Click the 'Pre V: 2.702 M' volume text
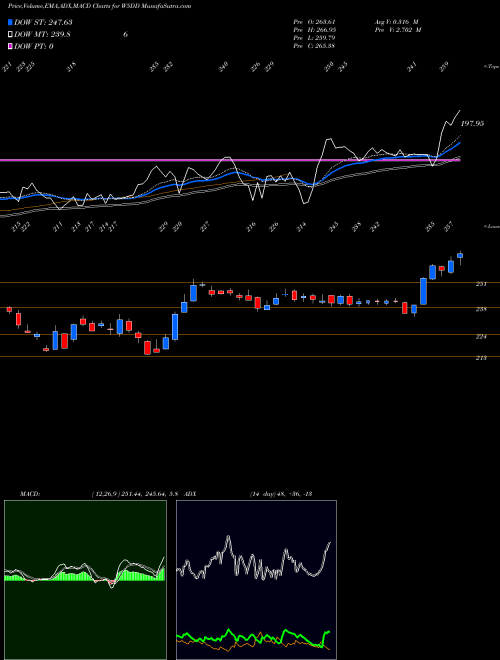This screenshot has height=660, width=500. tap(398, 30)
